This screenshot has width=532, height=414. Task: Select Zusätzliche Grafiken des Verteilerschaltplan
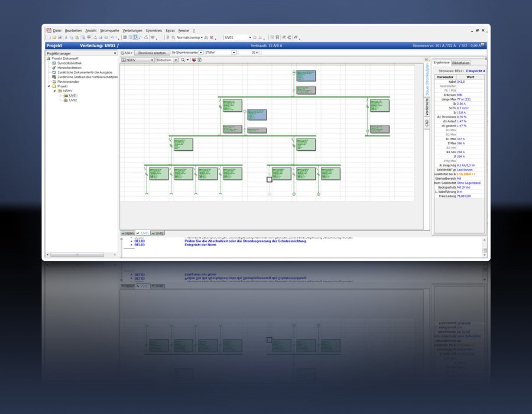click(87, 77)
